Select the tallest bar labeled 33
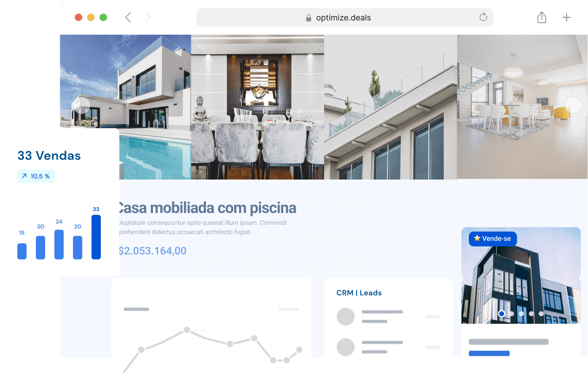 96,237
